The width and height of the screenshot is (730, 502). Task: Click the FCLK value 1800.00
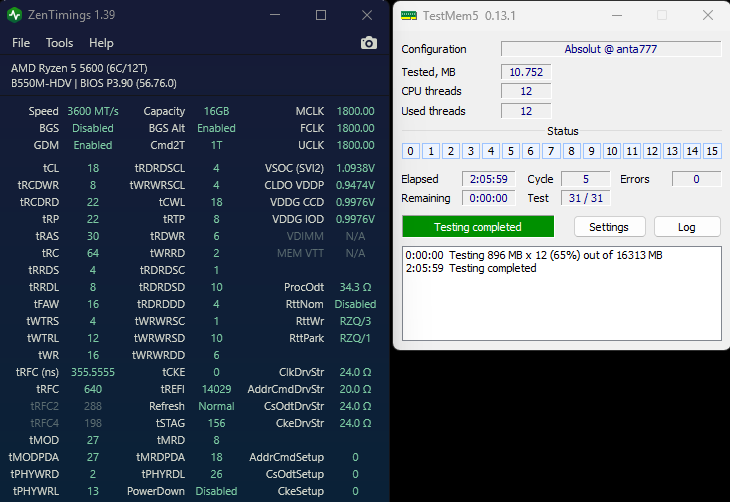(355, 128)
